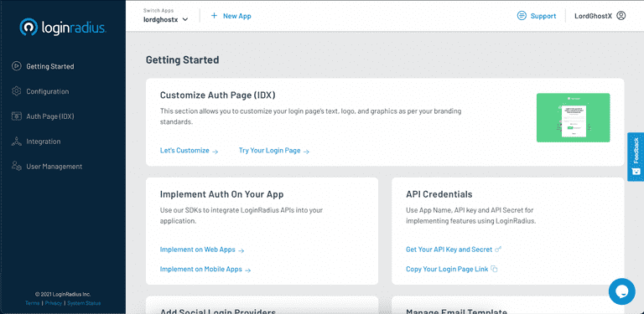644x314 pixels.
Task: Click the LordGhostX profile avatar icon
Action: 621,16
